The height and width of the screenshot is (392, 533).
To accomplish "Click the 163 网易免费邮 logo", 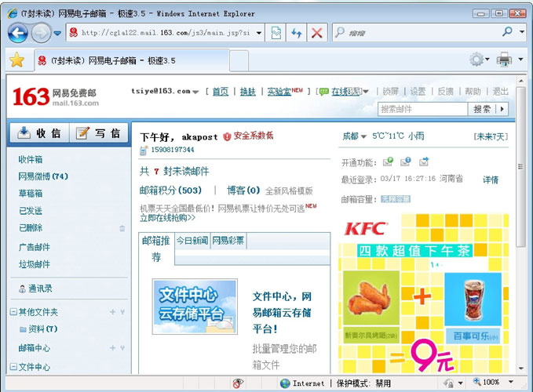I will tap(56, 96).
